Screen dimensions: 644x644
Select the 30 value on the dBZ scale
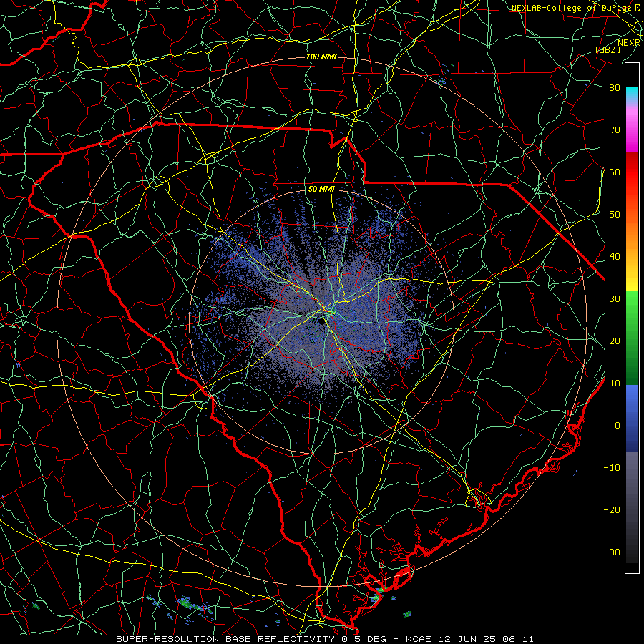[615, 299]
